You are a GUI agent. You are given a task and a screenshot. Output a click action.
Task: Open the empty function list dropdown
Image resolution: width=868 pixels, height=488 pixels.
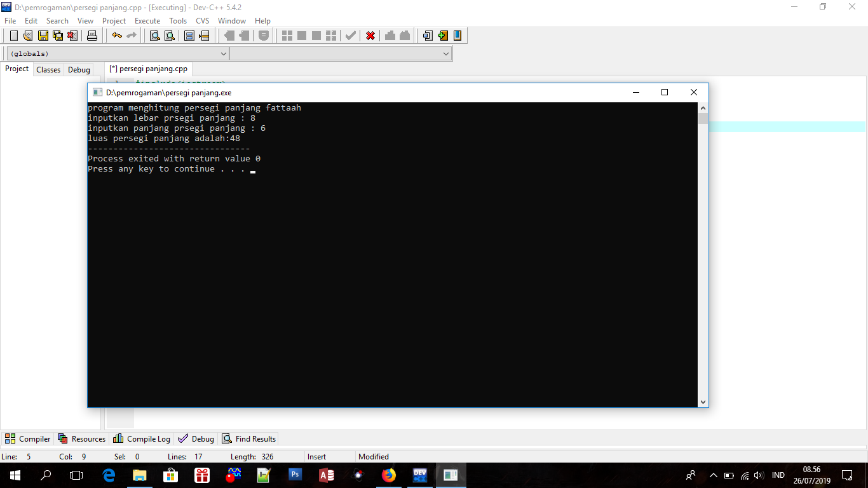[x=445, y=54]
